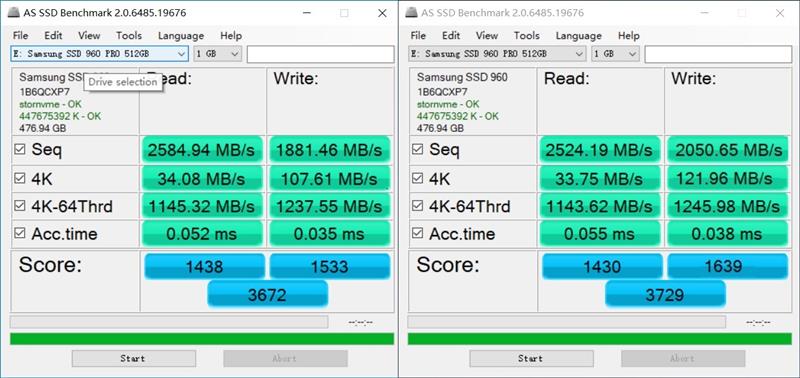This screenshot has width=800, height=378.
Task: Open drive selection dropdown in left window
Action: (99, 54)
